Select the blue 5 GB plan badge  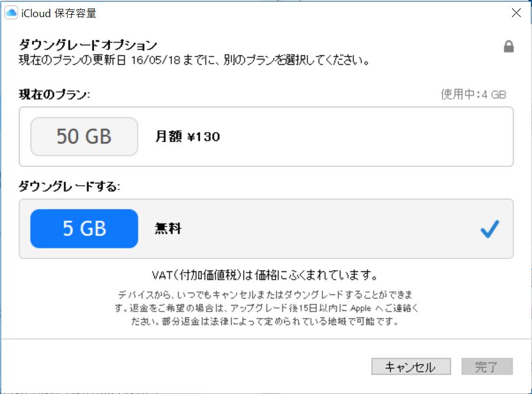tap(84, 229)
